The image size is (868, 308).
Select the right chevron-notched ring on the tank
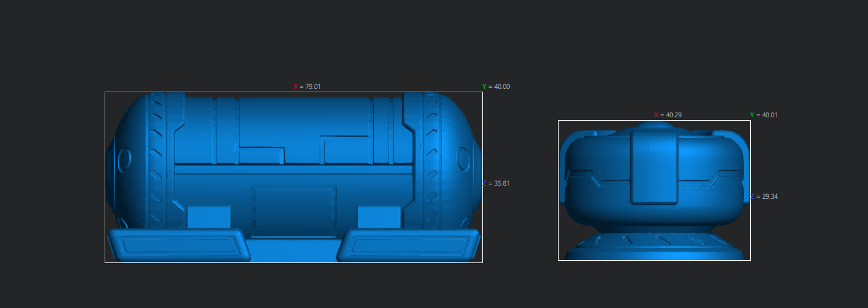click(432, 159)
